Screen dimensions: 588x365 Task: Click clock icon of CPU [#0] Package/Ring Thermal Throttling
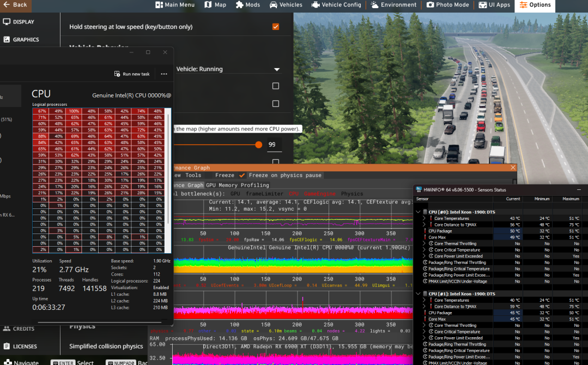tap(425, 262)
